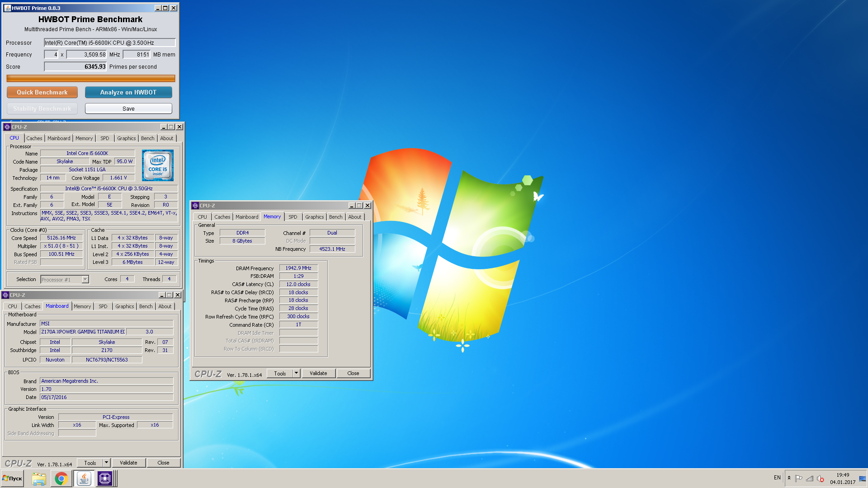
Task: Click Close in the CPU-Z Mainboard window
Action: pos(163,463)
